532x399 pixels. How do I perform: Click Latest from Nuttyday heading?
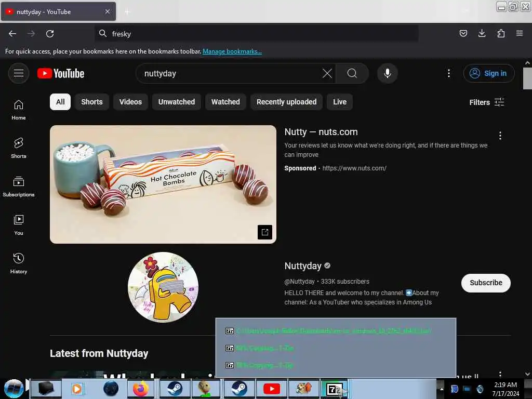[x=99, y=353]
